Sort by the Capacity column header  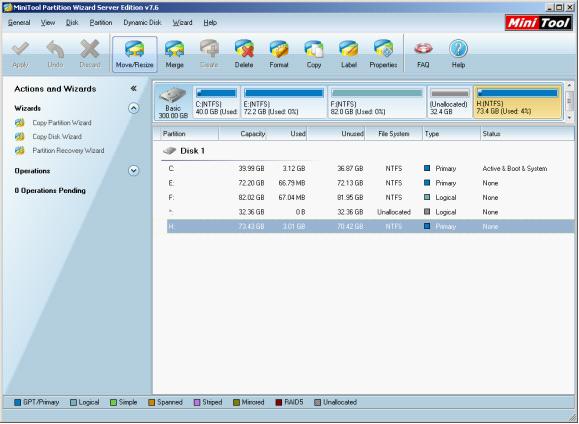243,134
